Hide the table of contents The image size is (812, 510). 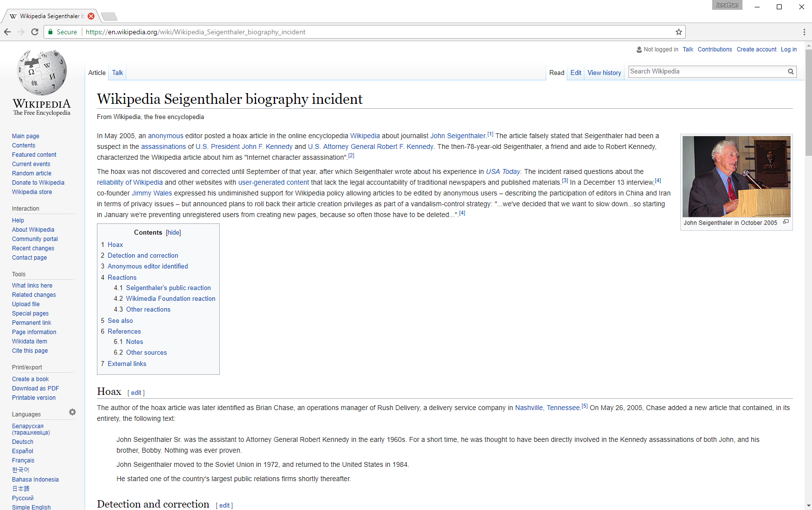(x=173, y=233)
